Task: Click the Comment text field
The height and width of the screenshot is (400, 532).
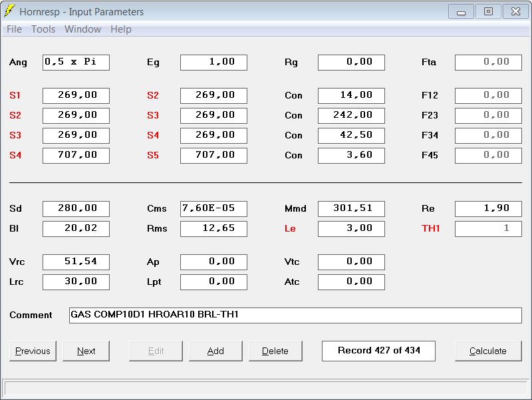Action: (x=295, y=315)
